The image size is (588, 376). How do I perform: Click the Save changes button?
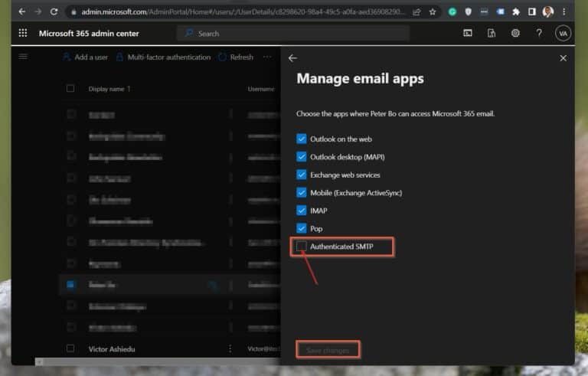pos(328,350)
